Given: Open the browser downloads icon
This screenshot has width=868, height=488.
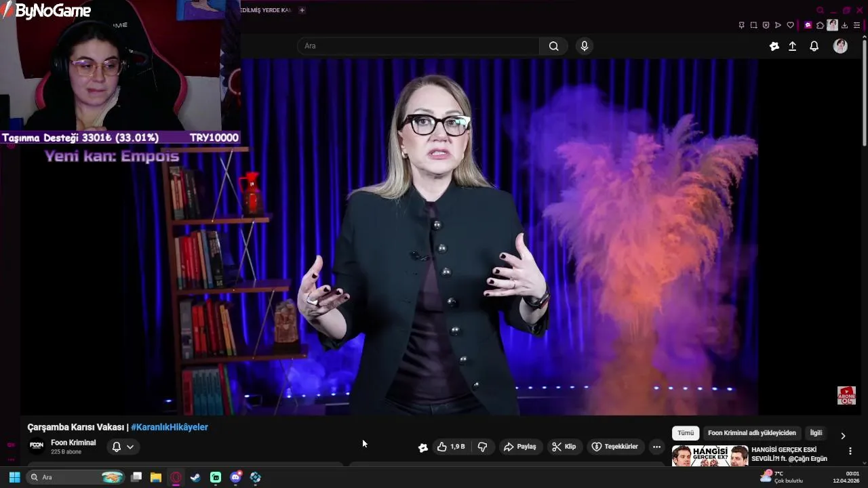Looking at the screenshot, I should [x=844, y=25].
